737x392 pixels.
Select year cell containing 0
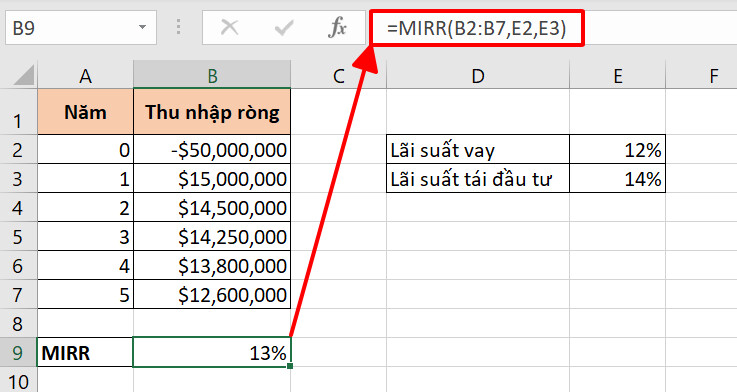coord(86,150)
